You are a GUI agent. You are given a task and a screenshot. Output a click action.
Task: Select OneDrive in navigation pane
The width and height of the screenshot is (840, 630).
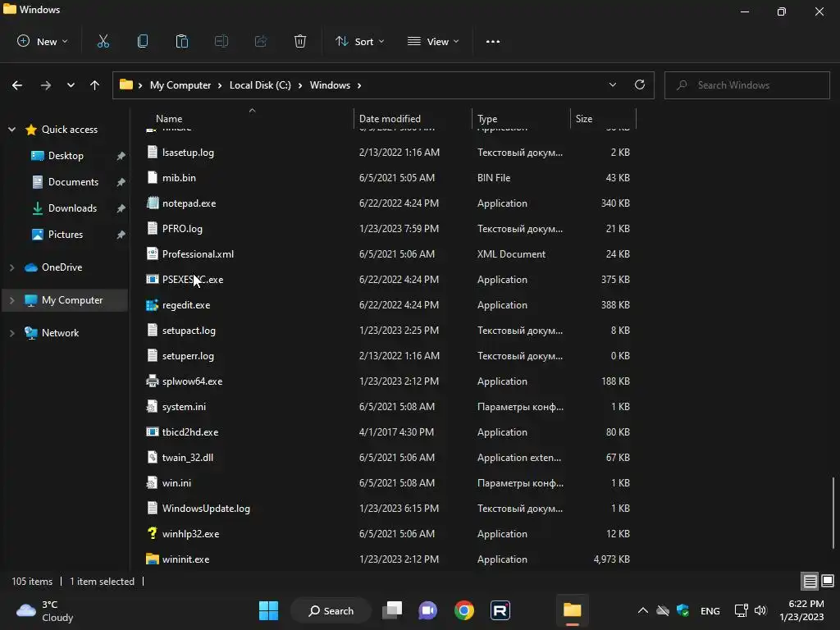coord(62,267)
